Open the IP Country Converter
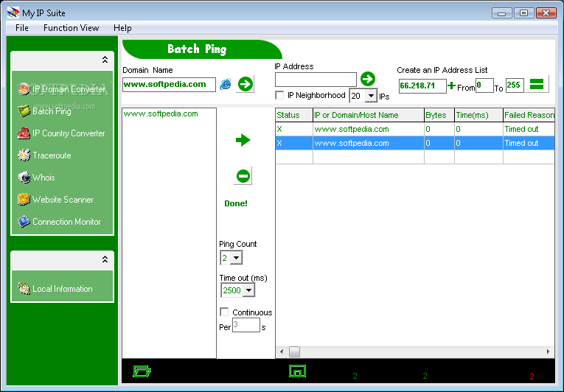This screenshot has width=564, height=392. click(x=61, y=133)
